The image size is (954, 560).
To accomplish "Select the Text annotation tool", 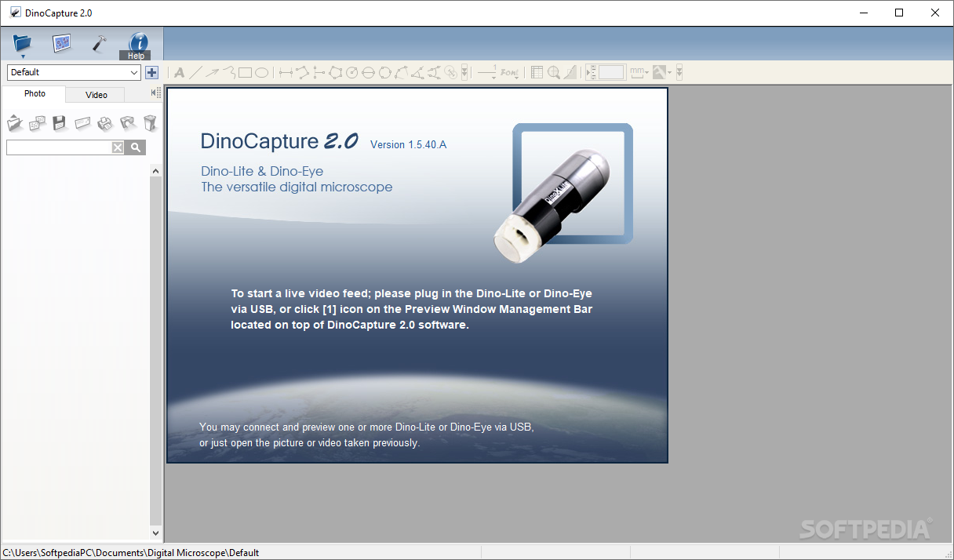I will 179,72.
